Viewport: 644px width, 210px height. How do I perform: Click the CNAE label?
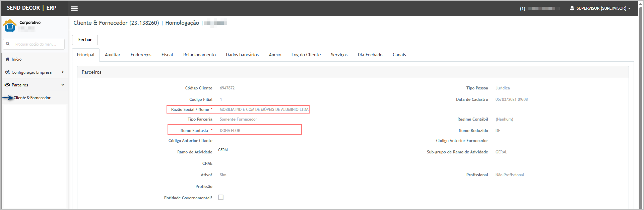207,163
